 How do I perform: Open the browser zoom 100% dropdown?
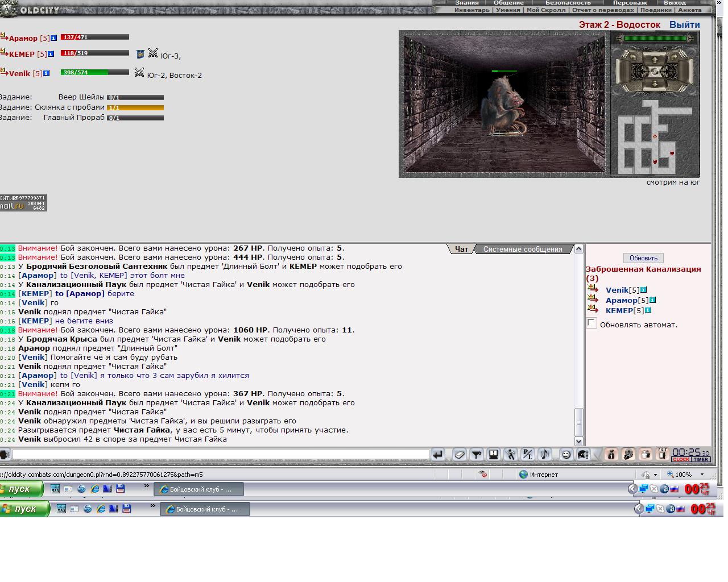click(x=702, y=474)
